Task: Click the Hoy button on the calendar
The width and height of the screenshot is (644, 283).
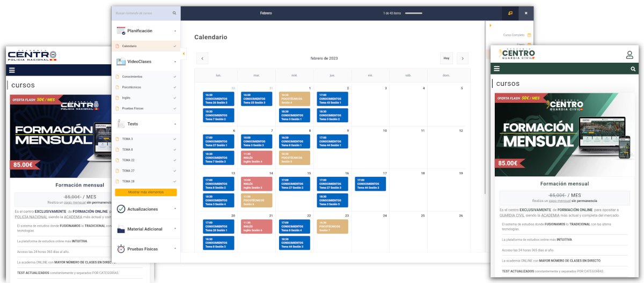Action: coord(446,58)
